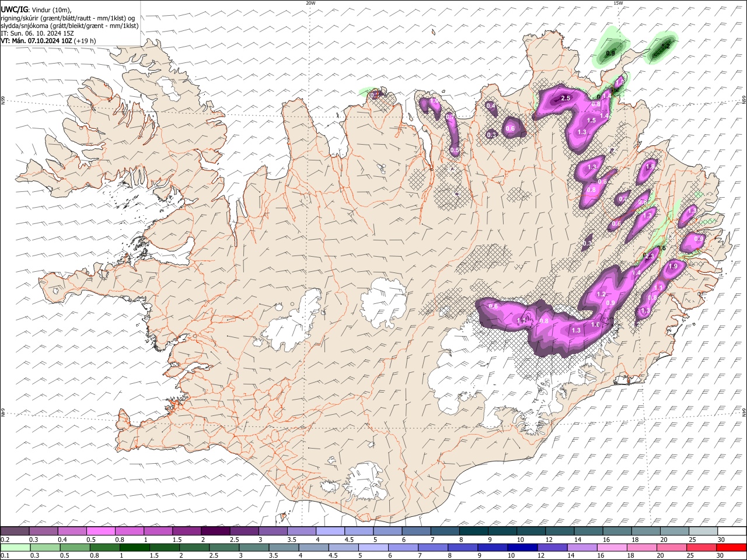
Task: Select the crimson swatch at 25 on lower scale
Action: (701, 547)
